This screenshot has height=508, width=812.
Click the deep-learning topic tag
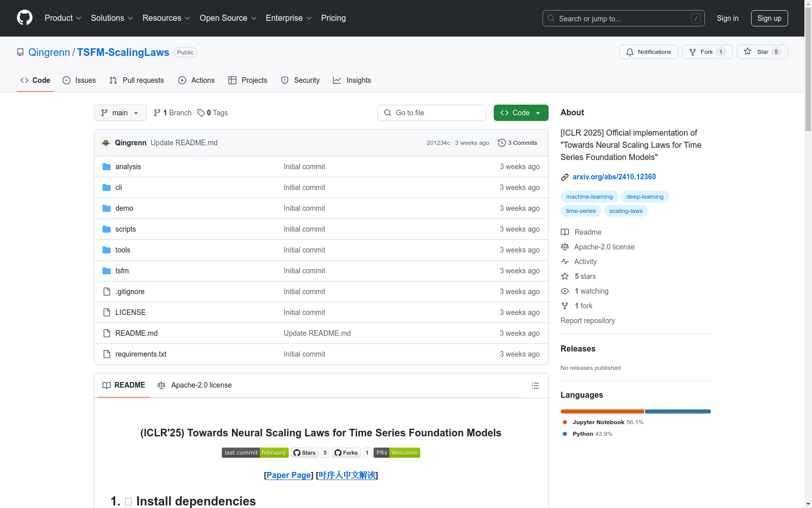point(645,197)
